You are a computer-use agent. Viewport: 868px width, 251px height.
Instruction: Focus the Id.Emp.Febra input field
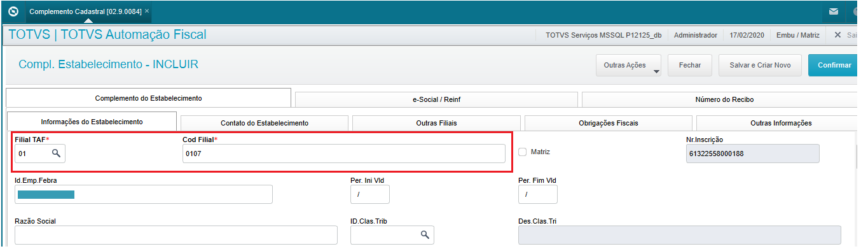point(144,194)
